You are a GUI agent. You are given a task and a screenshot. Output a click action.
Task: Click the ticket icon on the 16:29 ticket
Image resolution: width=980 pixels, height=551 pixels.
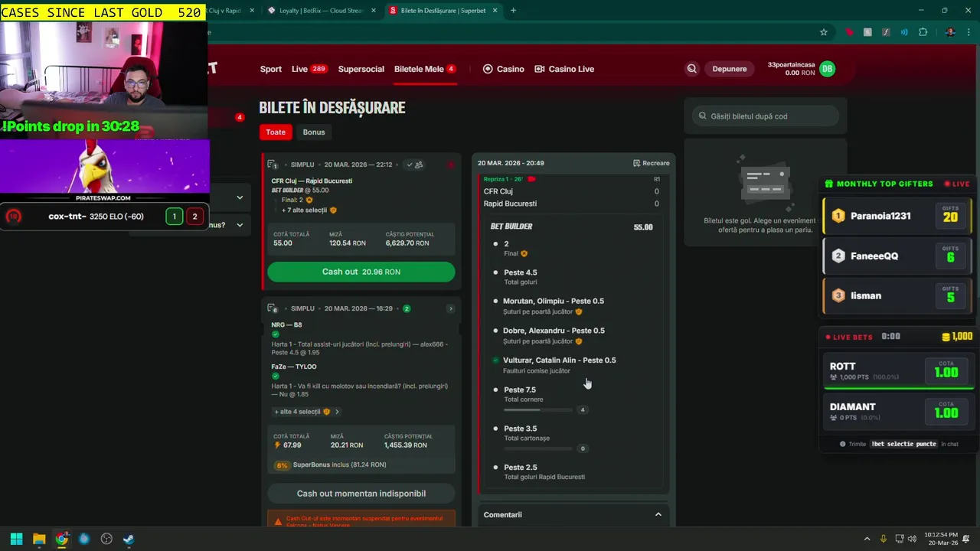[272, 308]
